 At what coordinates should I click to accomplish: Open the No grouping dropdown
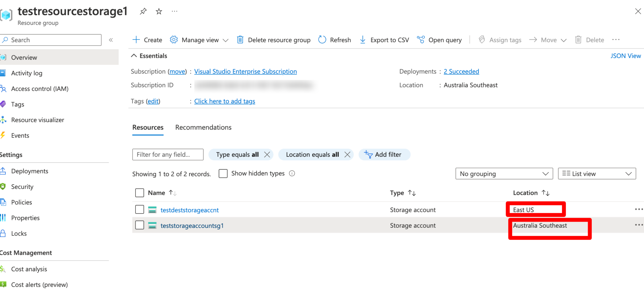click(x=504, y=173)
